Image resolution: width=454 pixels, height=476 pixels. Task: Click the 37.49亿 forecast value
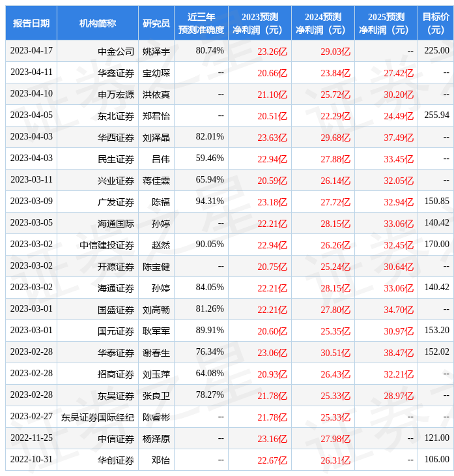pos(399,138)
